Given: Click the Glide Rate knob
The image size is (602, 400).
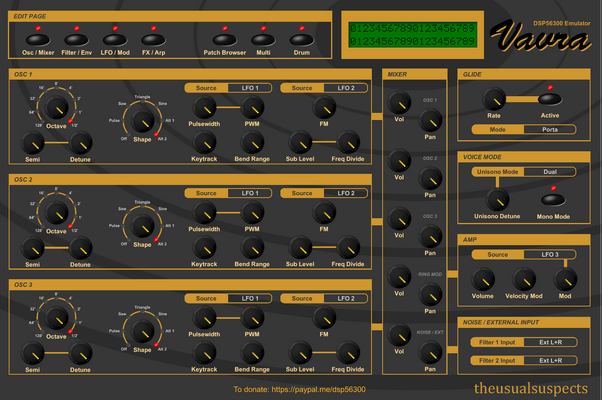Looking at the screenshot, I should [x=494, y=99].
